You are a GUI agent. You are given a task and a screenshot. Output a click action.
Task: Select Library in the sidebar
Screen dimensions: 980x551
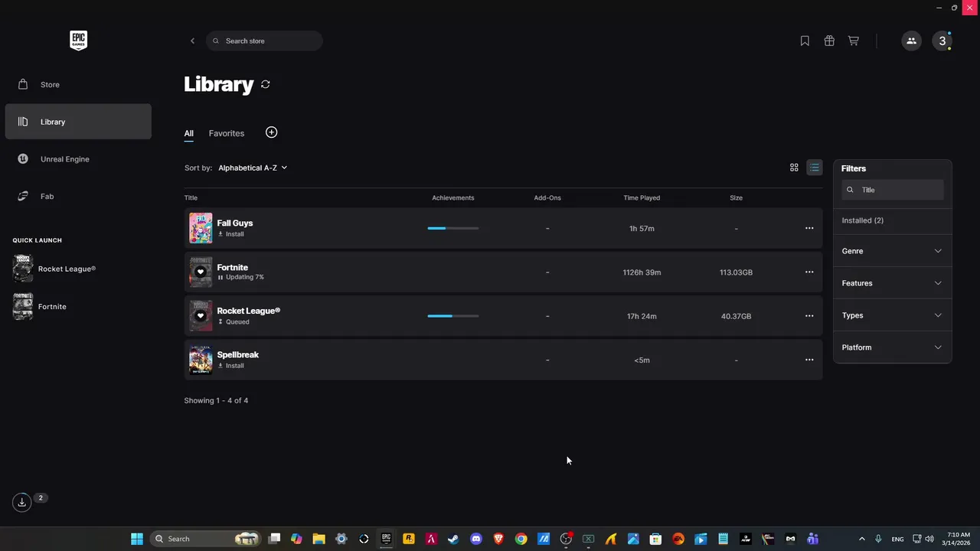pos(78,122)
